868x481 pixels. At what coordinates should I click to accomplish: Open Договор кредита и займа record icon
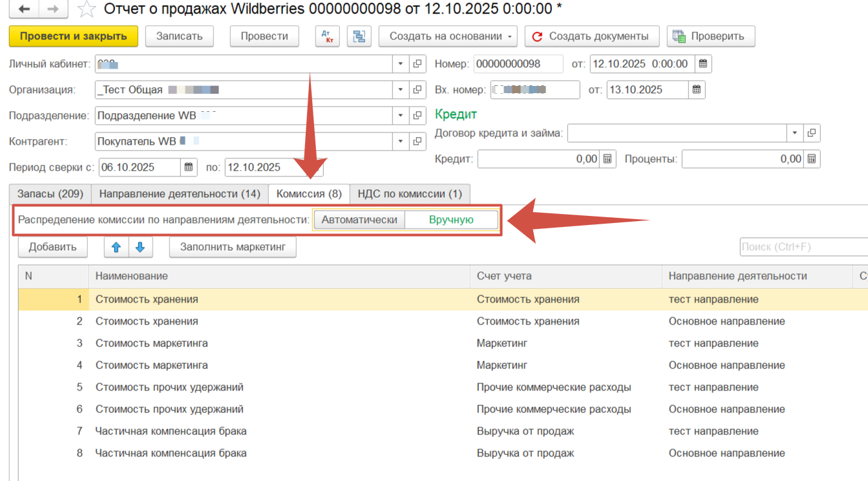(812, 133)
